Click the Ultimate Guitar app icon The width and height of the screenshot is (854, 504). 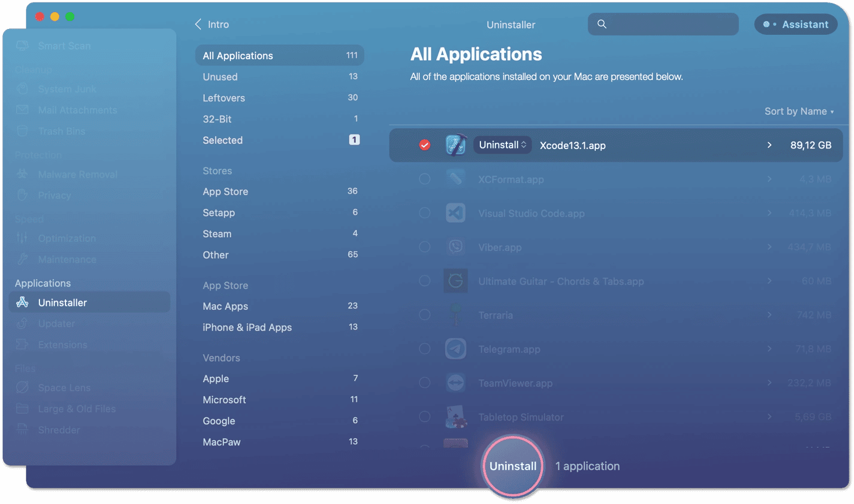click(x=456, y=281)
